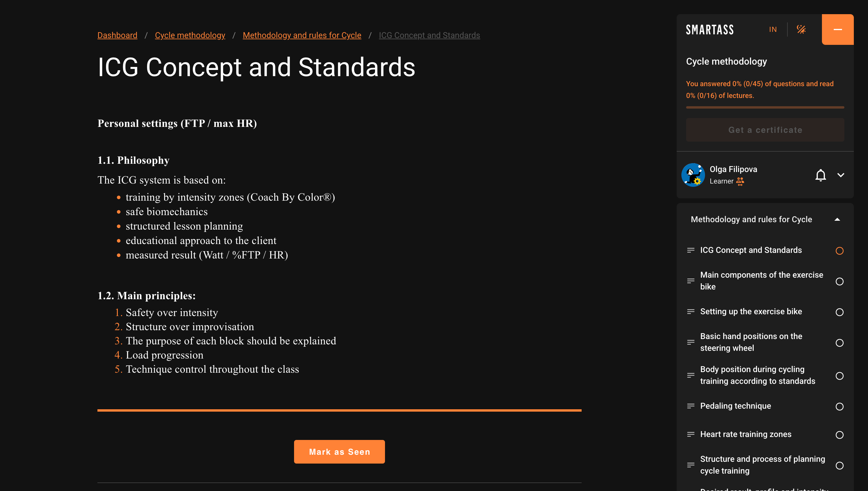
Task: Open Body position during cycling training lecture
Action: click(x=757, y=375)
